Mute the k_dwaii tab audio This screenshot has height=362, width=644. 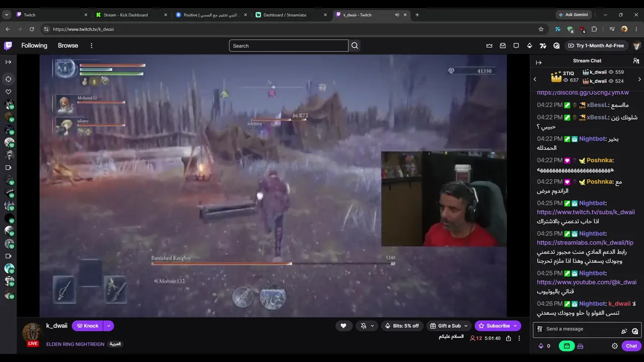(x=397, y=15)
